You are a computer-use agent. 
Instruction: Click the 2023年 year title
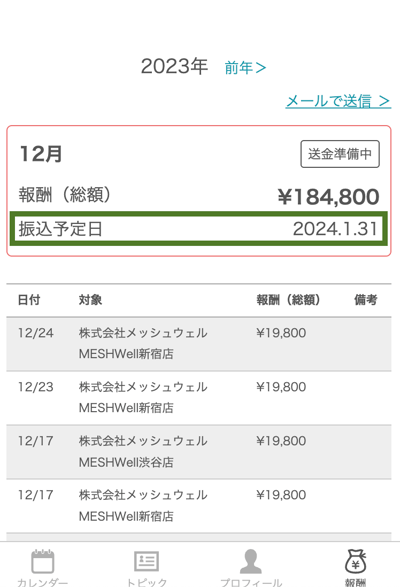(x=174, y=67)
